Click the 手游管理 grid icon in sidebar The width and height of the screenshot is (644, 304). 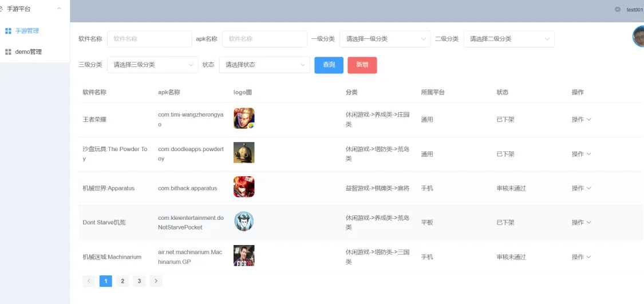coord(8,31)
